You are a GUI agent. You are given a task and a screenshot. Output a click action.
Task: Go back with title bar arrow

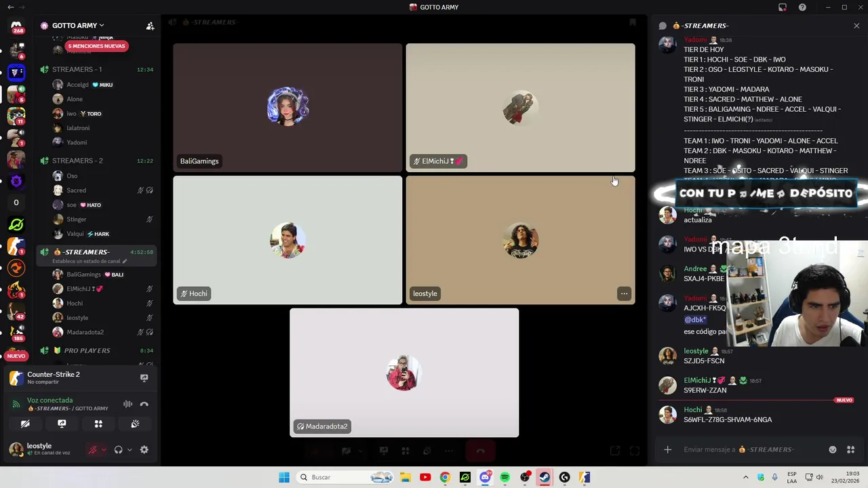pyautogui.click(x=10, y=7)
